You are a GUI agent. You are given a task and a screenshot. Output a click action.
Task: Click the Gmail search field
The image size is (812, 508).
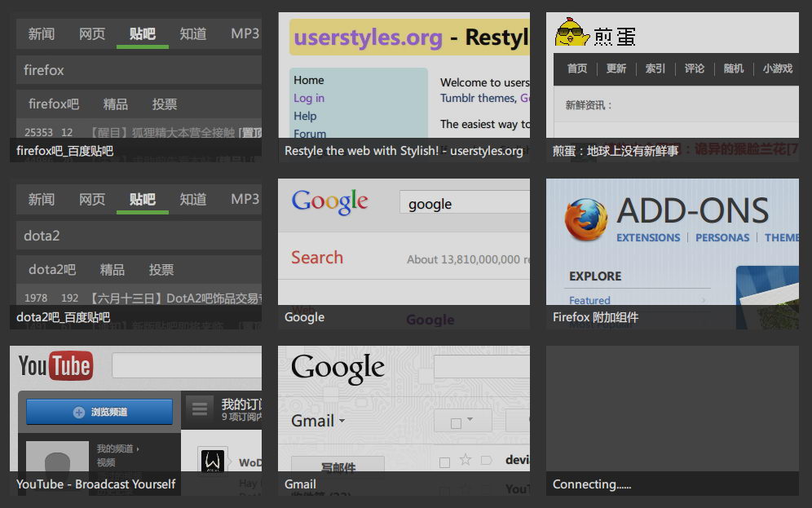(482, 368)
